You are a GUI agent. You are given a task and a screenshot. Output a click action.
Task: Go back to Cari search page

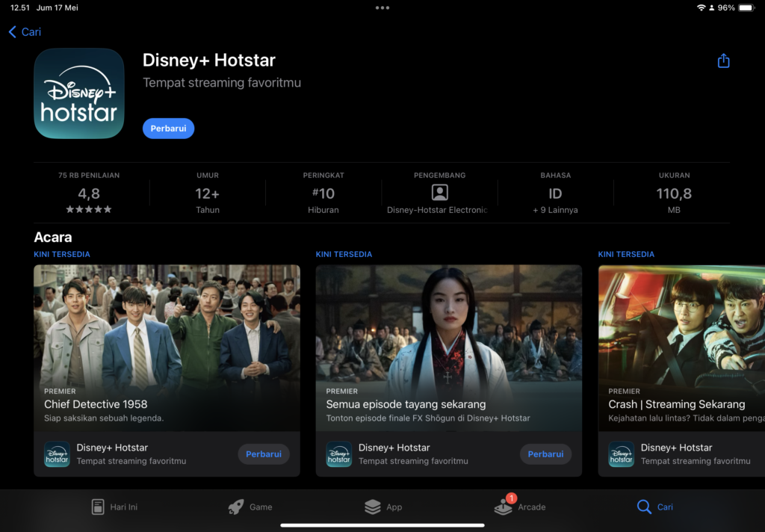(x=25, y=31)
